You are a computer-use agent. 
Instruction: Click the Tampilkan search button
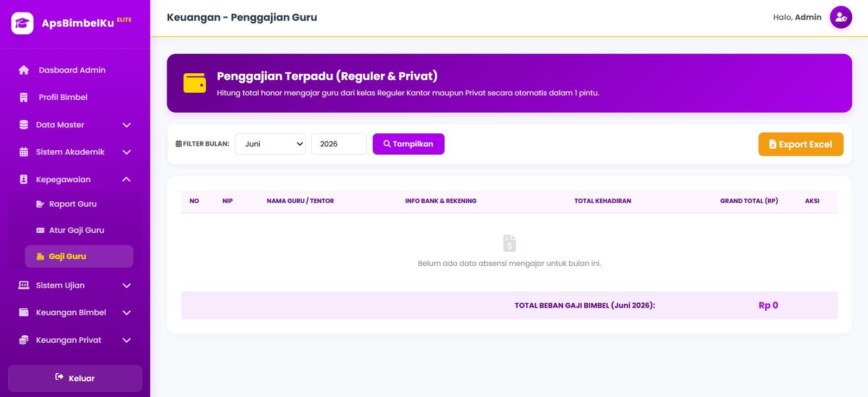[409, 144]
